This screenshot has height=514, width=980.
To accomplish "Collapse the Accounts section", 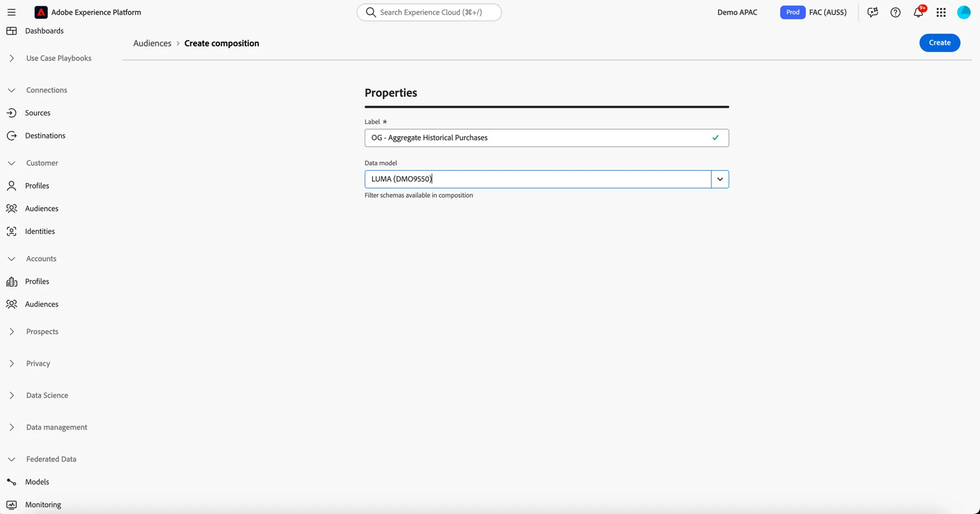I will [x=11, y=259].
